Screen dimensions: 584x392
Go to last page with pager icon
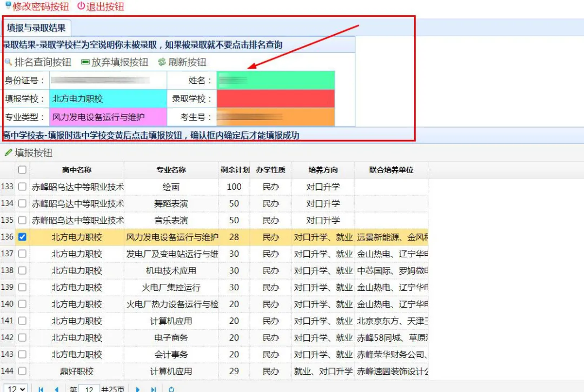click(x=154, y=389)
